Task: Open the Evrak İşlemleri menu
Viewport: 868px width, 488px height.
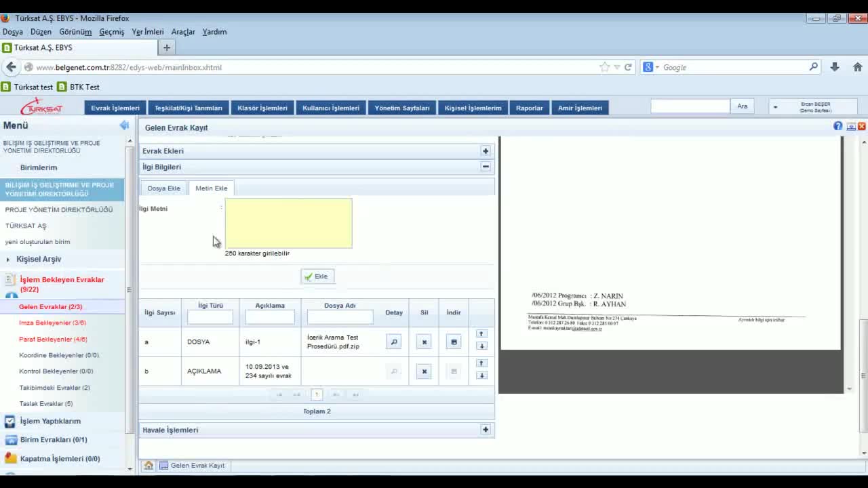Action: [115, 108]
